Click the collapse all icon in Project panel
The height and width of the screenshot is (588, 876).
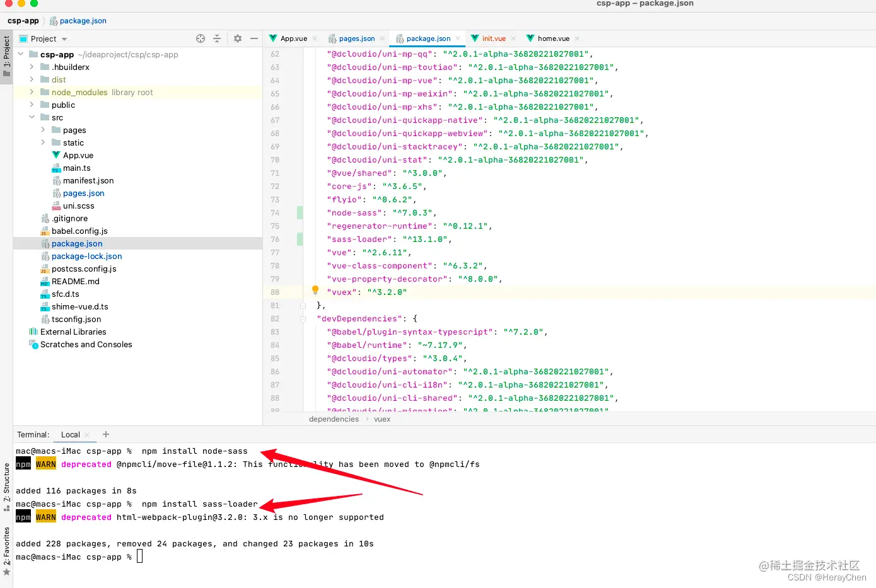point(217,38)
